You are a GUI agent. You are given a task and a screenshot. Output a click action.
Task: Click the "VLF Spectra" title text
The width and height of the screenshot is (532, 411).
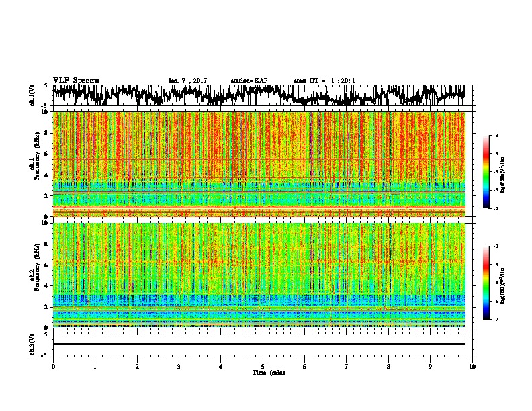pyautogui.click(x=76, y=81)
